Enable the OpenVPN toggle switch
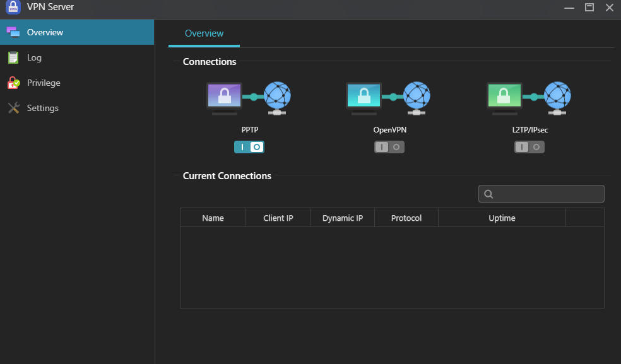Screen dimensions: 621x364 [389, 147]
